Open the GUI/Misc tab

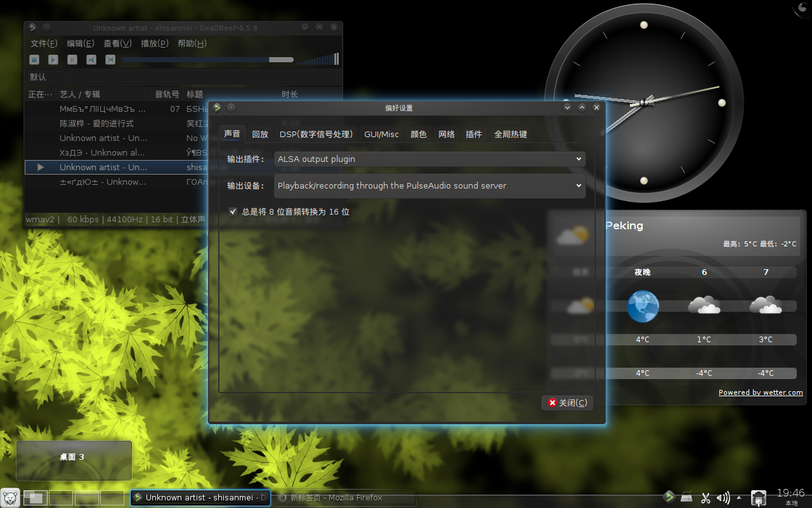pos(381,134)
